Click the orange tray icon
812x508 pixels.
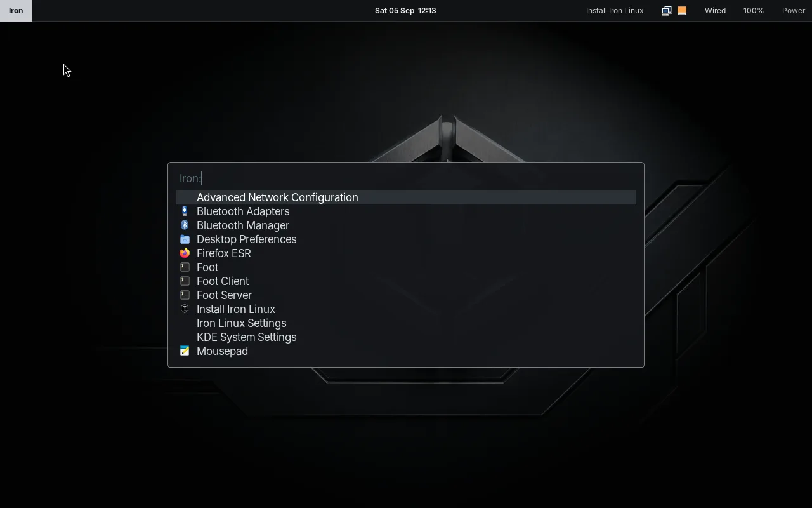click(x=682, y=11)
